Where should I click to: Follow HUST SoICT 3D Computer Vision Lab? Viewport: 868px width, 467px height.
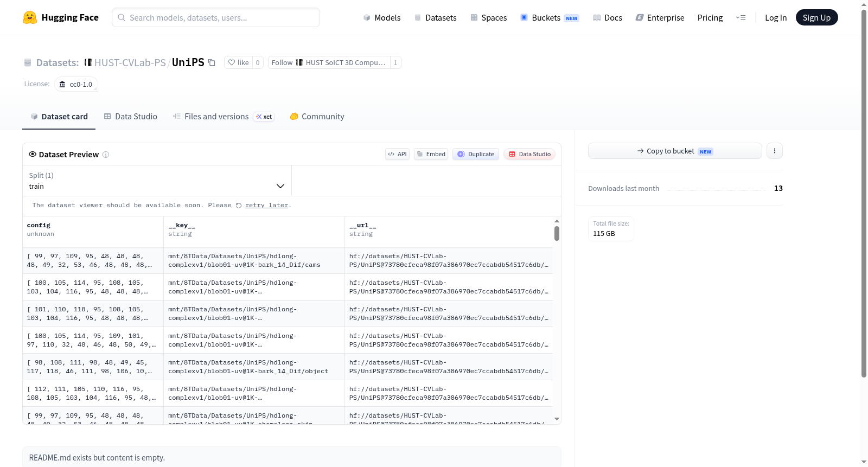[329, 63]
